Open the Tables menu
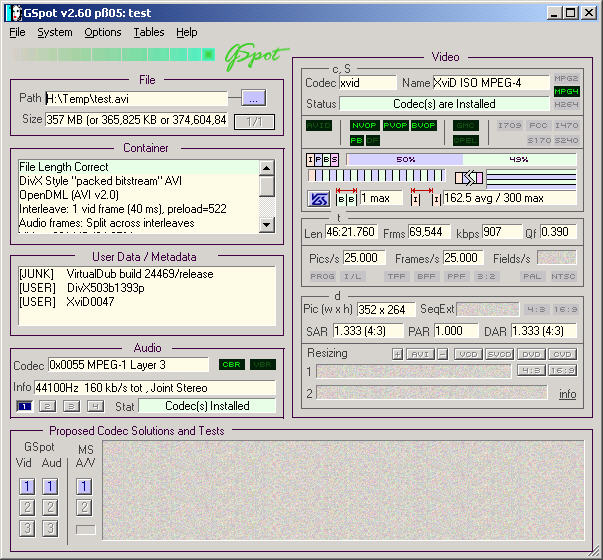The height and width of the screenshot is (560, 603). (x=149, y=32)
